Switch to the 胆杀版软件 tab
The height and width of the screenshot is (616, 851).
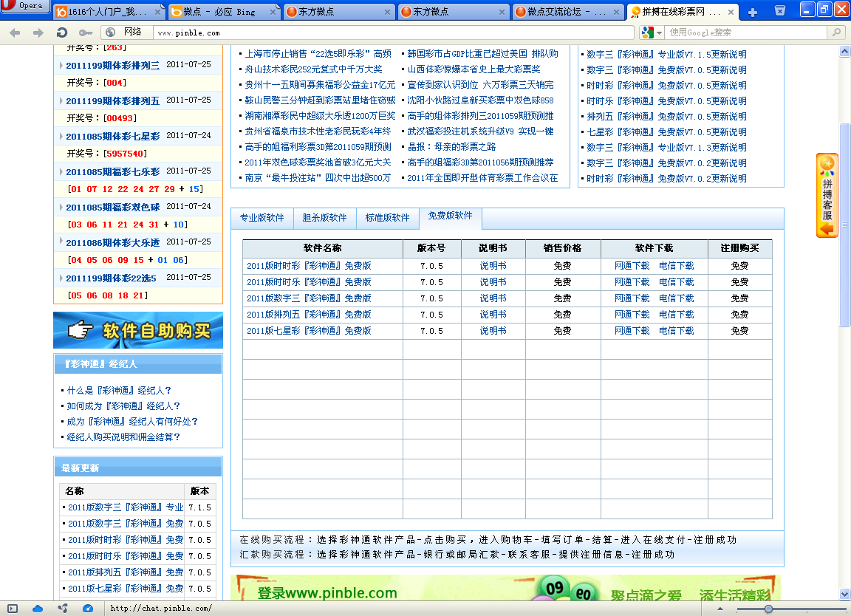pyautogui.click(x=324, y=218)
